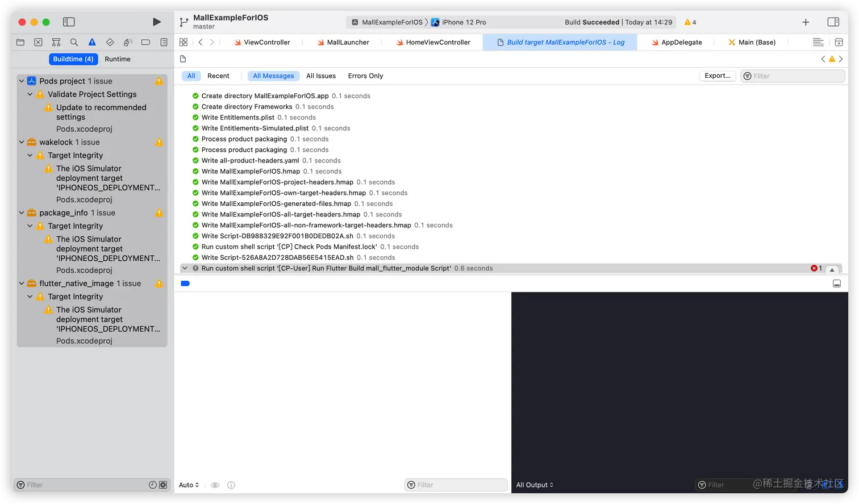Choose the iPhone 12 Pro destination
This screenshot has width=859, height=504.
458,22
